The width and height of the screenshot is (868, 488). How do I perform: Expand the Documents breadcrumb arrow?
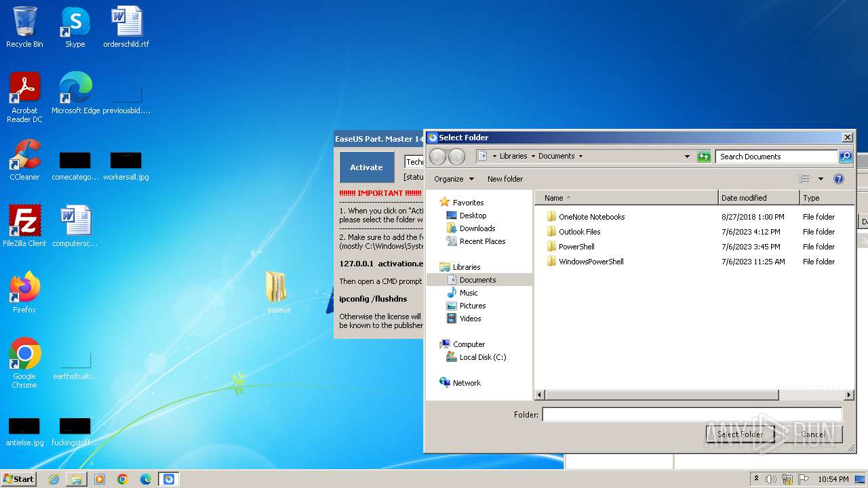(580, 156)
